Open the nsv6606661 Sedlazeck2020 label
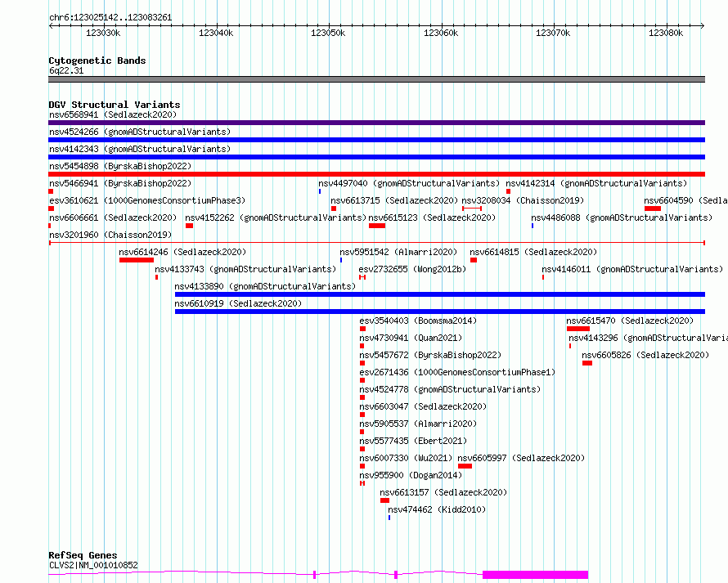 [x=113, y=218]
